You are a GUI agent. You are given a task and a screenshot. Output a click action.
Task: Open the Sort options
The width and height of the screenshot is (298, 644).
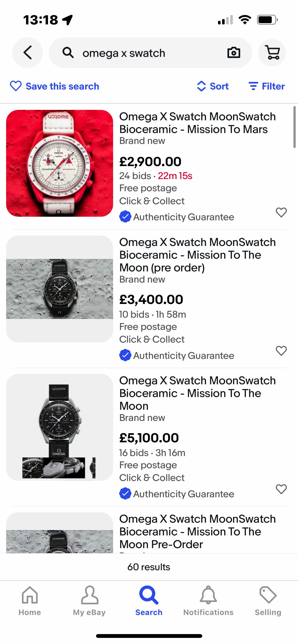[x=213, y=86]
